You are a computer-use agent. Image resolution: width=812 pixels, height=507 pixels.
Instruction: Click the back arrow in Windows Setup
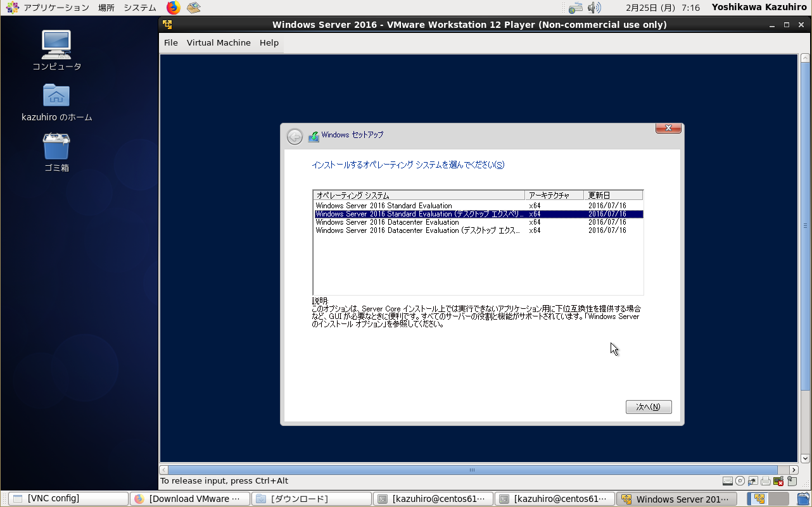tap(295, 136)
